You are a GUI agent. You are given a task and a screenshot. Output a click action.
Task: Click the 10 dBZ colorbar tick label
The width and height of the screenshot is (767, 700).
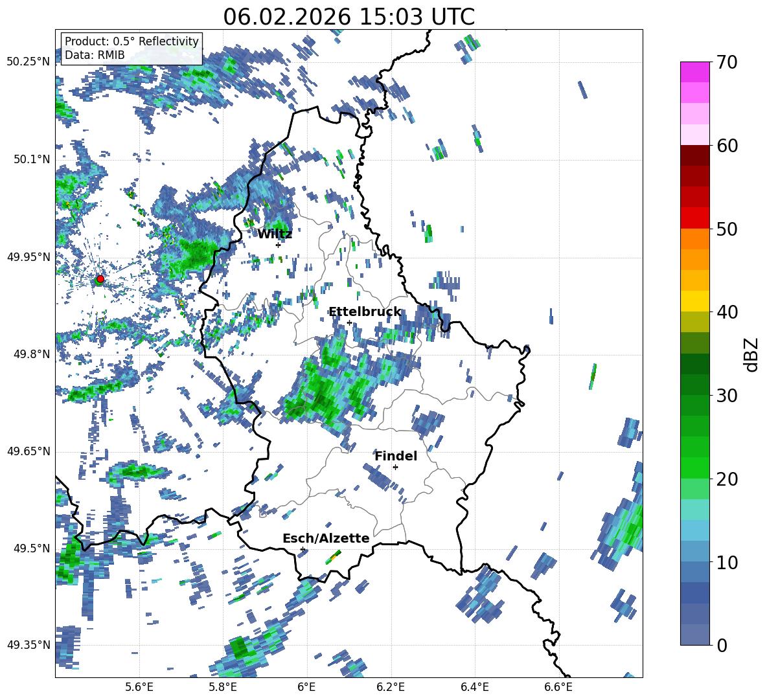[x=727, y=562]
